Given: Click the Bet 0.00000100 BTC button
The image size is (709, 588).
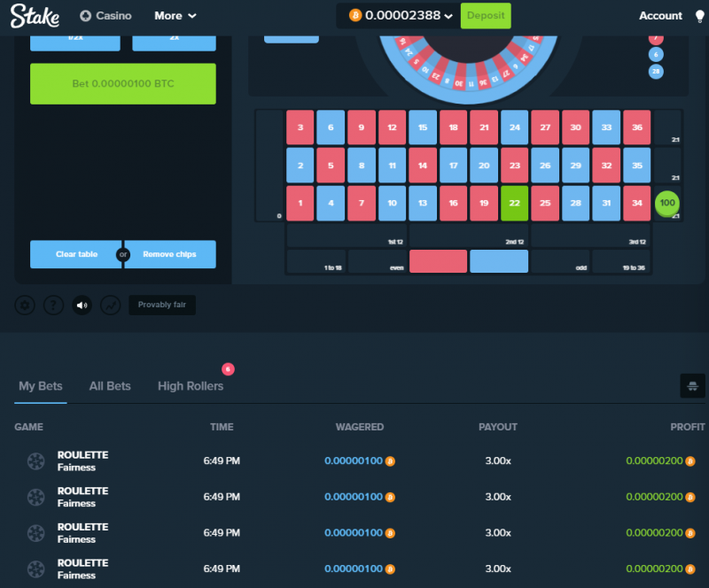Looking at the screenshot, I should click(123, 83).
